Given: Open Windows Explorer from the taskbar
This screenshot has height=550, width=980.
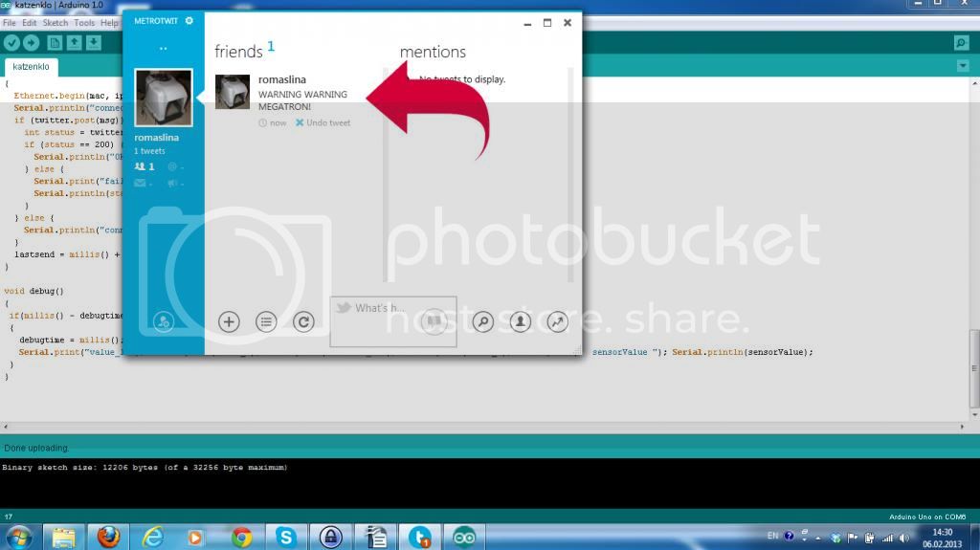Looking at the screenshot, I should point(64,537).
